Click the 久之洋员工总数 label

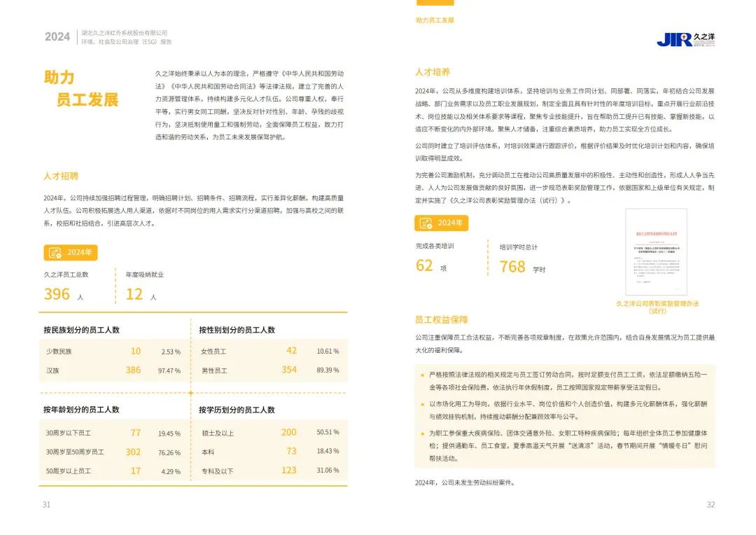pyautogui.click(x=66, y=275)
